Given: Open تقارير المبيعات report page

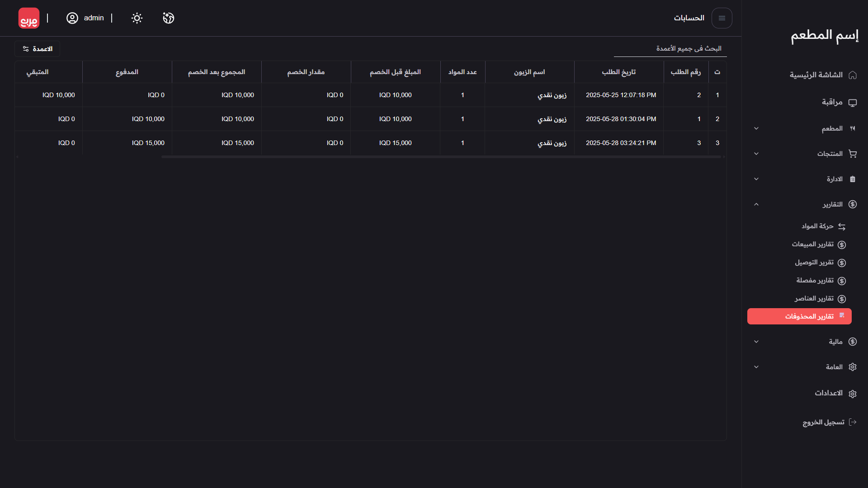Looking at the screenshot, I should tap(813, 244).
